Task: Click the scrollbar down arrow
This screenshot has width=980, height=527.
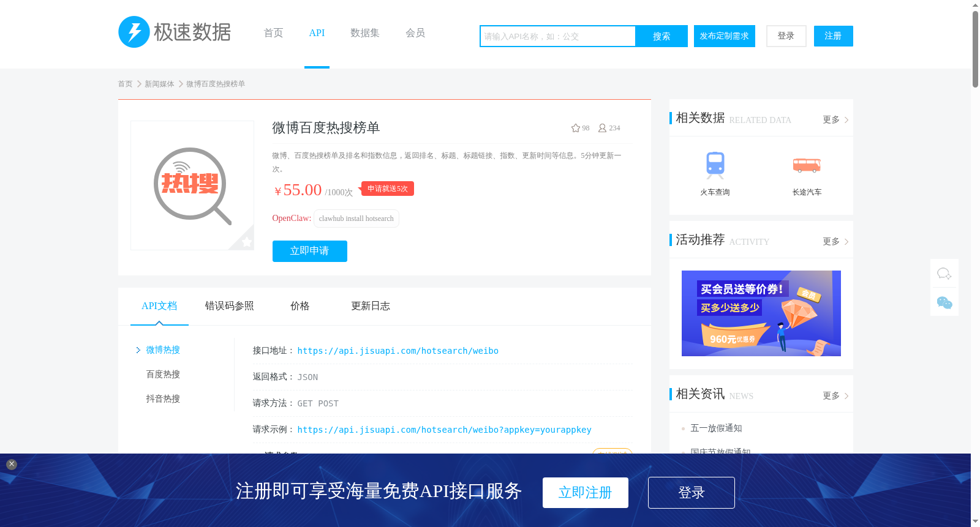Action: [x=975, y=522]
